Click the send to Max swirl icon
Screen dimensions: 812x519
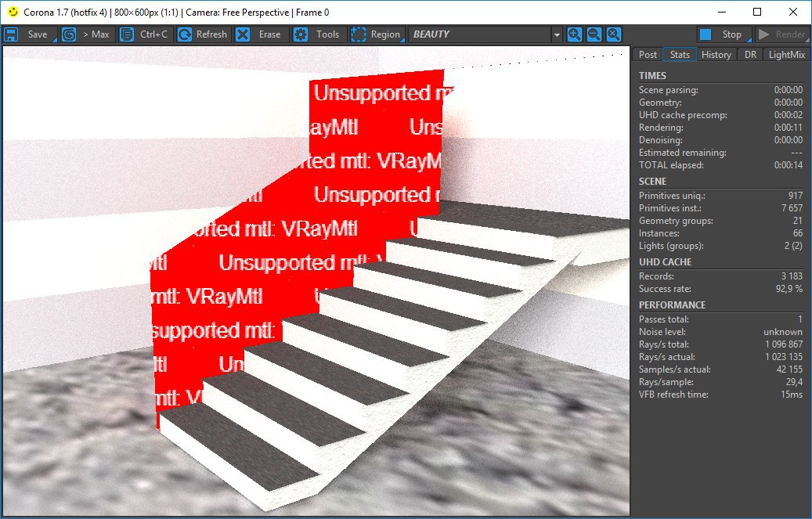pos(69,34)
